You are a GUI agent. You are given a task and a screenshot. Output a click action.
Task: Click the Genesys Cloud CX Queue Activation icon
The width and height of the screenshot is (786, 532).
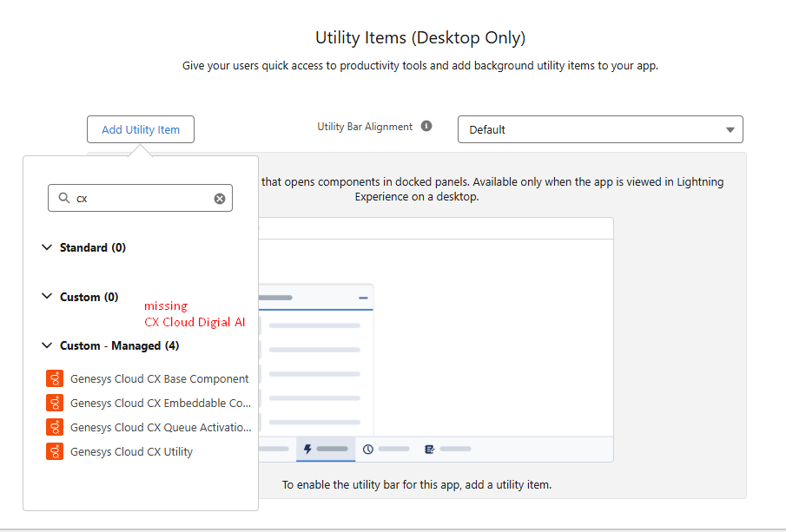pyautogui.click(x=55, y=427)
